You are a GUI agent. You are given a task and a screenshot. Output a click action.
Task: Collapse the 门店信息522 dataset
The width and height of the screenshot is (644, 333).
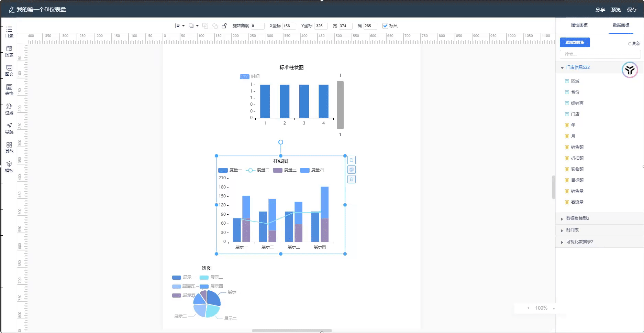pyautogui.click(x=562, y=68)
